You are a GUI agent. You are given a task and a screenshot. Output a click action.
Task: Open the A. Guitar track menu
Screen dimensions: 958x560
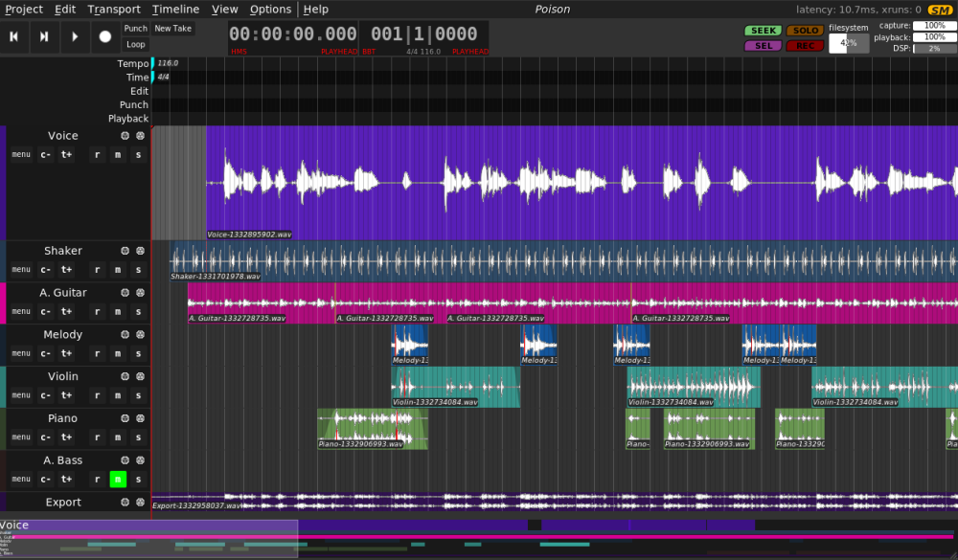pos(19,311)
